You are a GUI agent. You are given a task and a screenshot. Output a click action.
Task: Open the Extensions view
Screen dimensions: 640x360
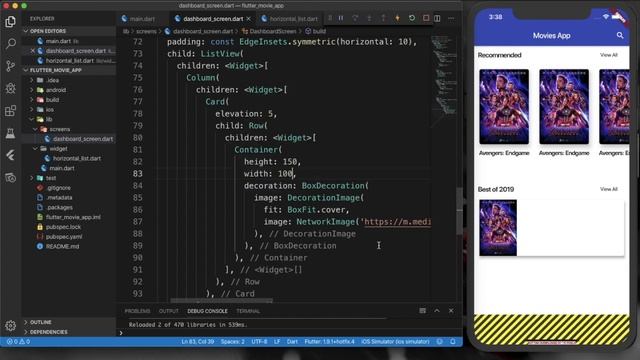[11, 111]
